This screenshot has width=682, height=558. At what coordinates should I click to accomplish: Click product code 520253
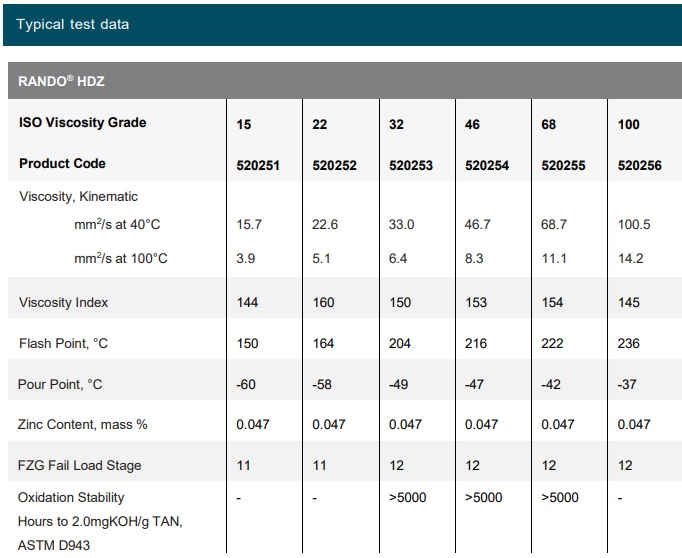click(410, 165)
